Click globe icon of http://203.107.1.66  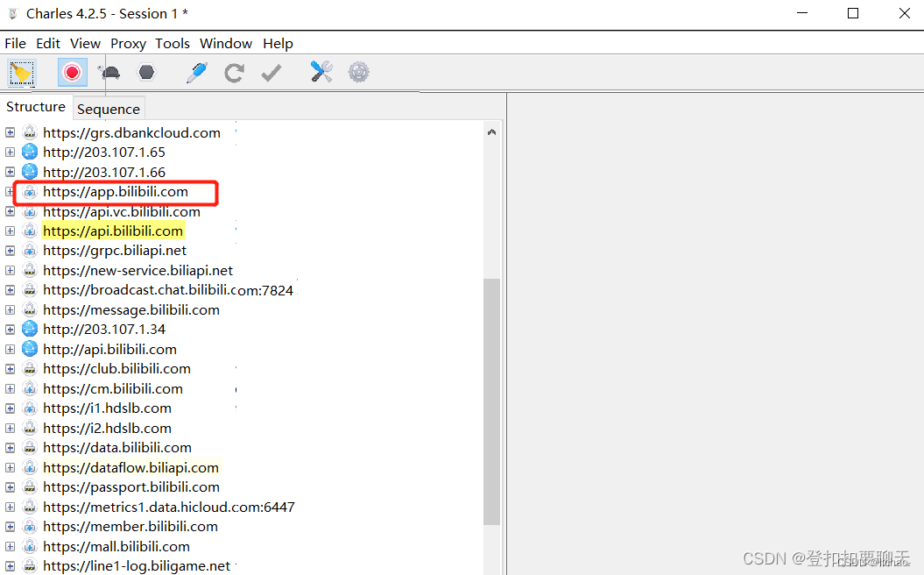click(30, 172)
